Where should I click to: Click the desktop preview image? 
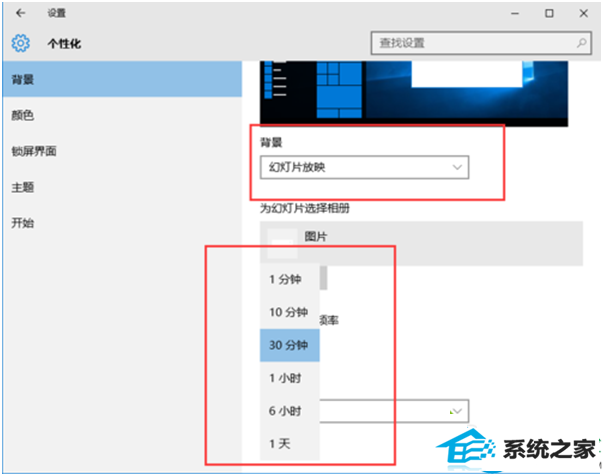(414, 93)
